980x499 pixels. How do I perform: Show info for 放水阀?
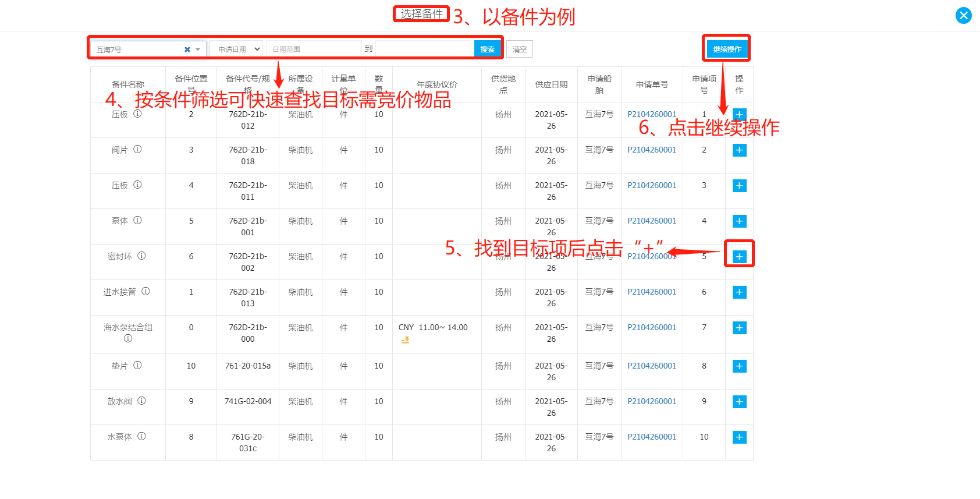tap(141, 401)
